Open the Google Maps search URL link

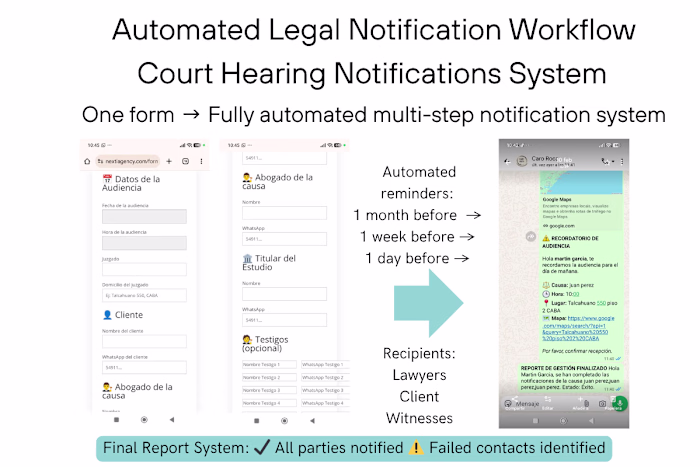coord(579,328)
